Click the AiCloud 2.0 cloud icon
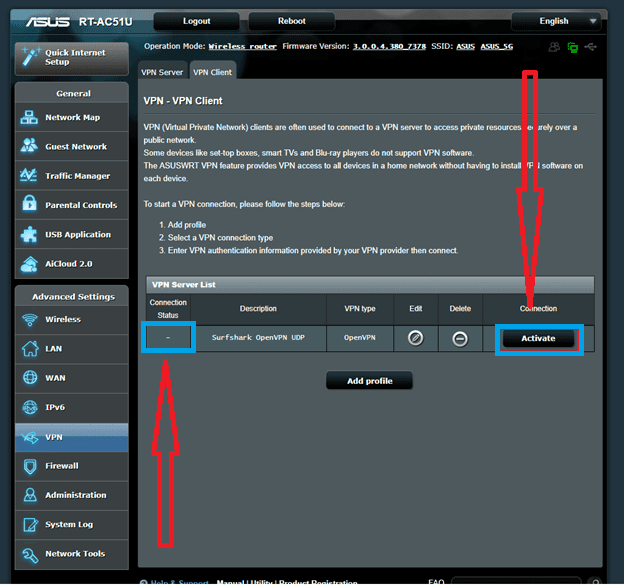Screen dimensions: 624x587 pos(29,264)
